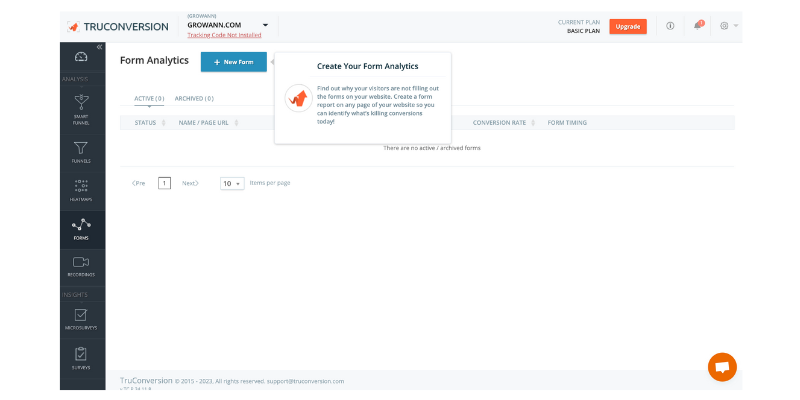Open the live chat bubble
The image size is (800, 400).
[722, 367]
